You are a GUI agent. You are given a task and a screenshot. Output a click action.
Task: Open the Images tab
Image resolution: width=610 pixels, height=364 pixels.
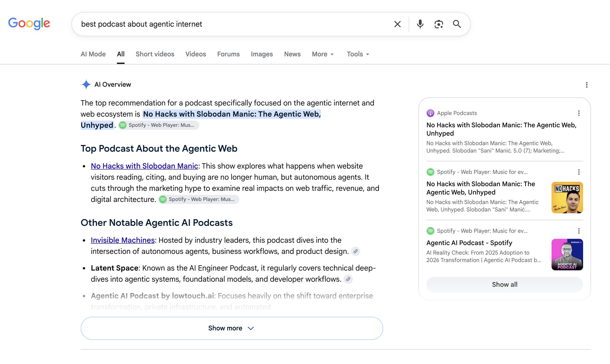[x=262, y=54]
